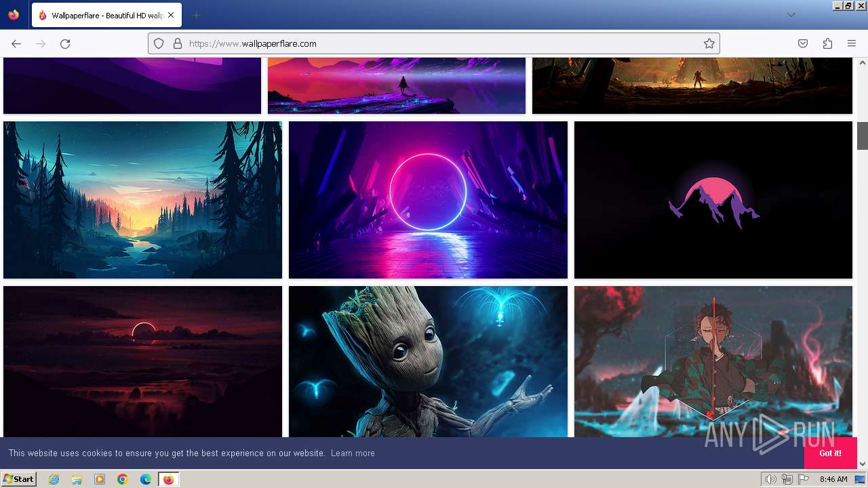Launch Microsoft Edge from taskbar
The image size is (868, 488).
pyautogui.click(x=146, y=479)
